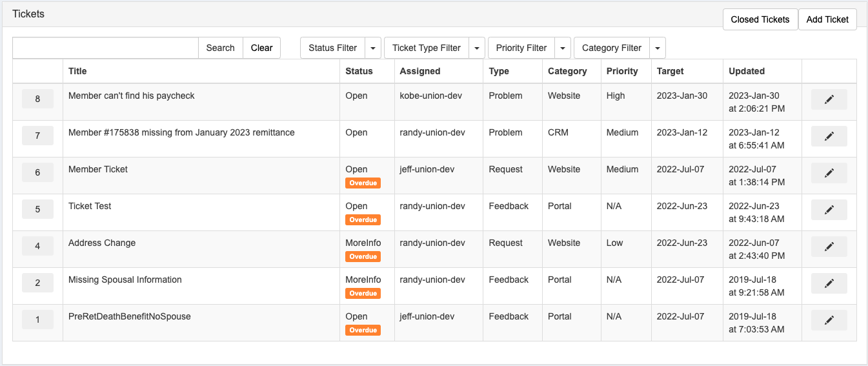The height and width of the screenshot is (366, 868).
Task: Select ticket number 2 badge
Action: click(x=37, y=283)
